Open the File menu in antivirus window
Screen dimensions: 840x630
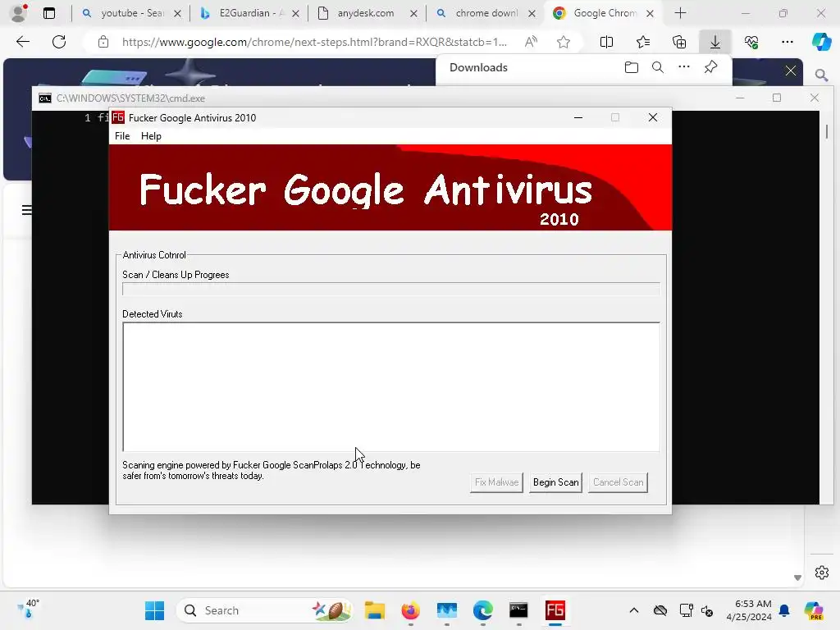(x=122, y=136)
